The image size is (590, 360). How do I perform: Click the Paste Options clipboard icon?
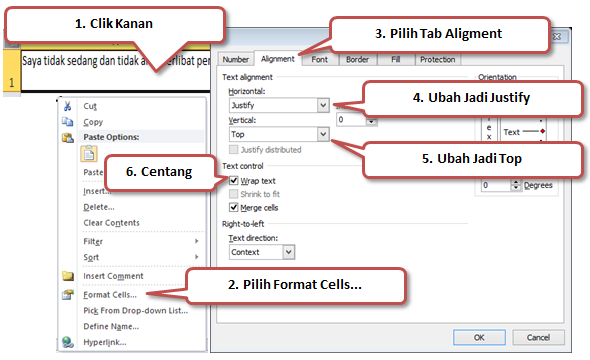(67, 138)
